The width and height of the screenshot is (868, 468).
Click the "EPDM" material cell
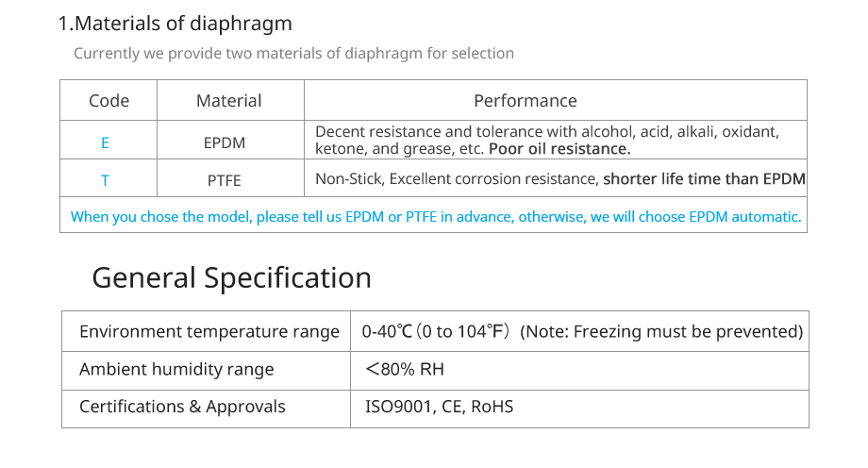(225, 143)
